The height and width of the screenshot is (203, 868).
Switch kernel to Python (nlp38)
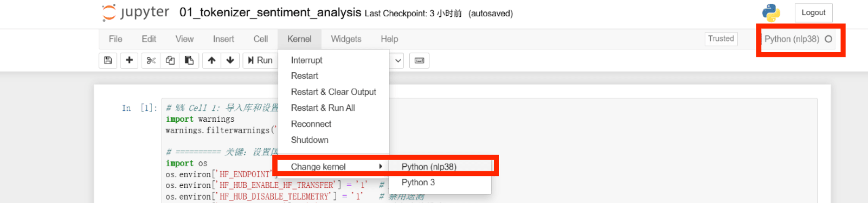click(440, 167)
